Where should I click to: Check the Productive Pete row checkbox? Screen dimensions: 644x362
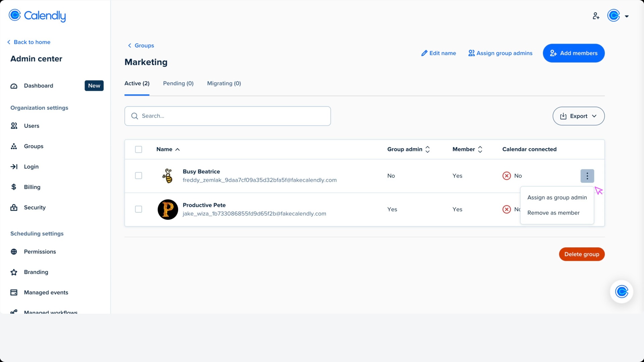tap(139, 209)
